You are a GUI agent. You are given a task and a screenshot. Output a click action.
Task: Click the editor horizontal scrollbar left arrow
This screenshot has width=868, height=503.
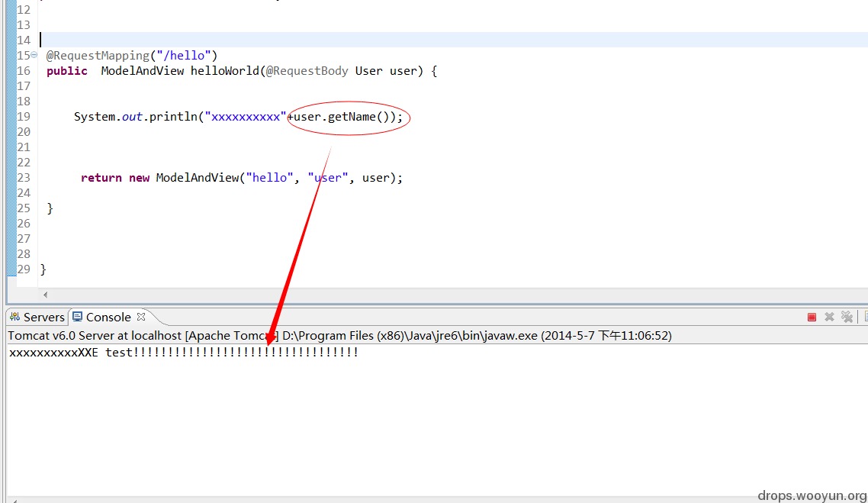click(46, 295)
